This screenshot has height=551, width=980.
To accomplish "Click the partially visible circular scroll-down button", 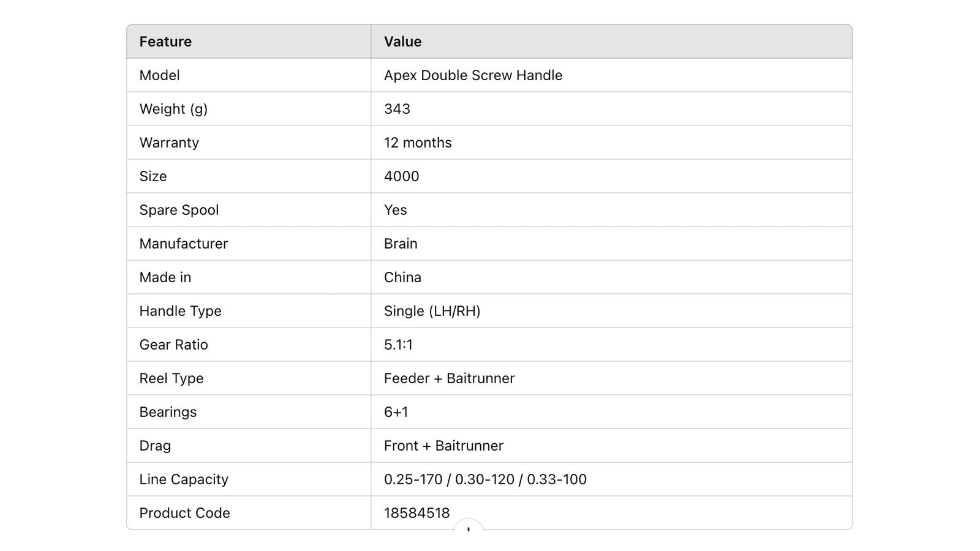I will point(469,525).
